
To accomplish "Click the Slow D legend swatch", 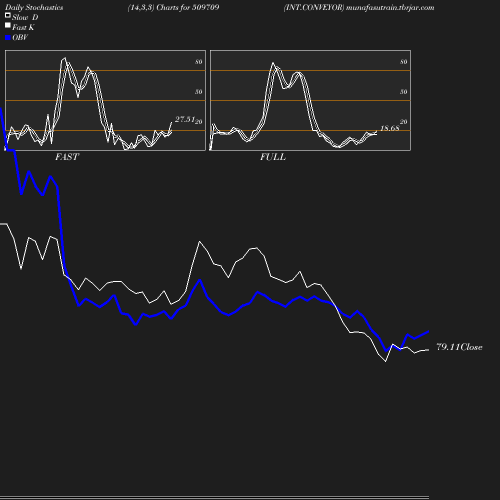I will (x=8, y=15).
